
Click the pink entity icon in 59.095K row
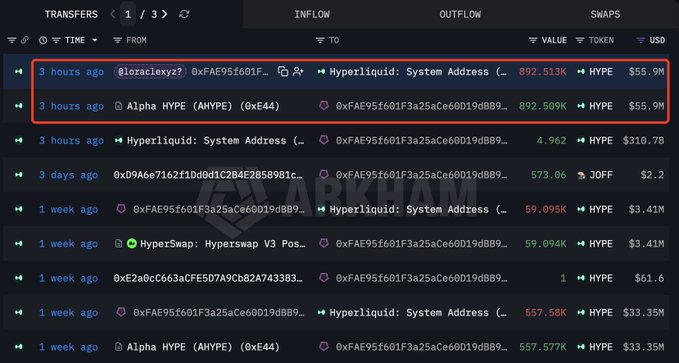click(121, 209)
